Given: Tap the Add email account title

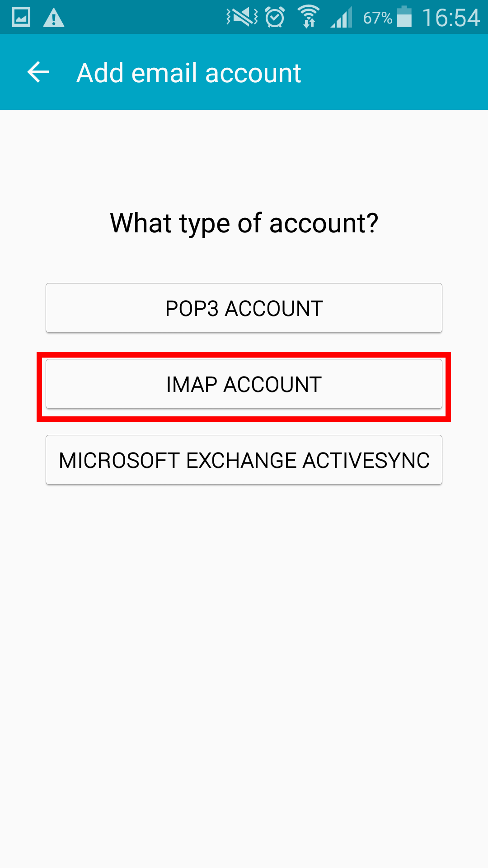Looking at the screenshot, I should [x=189, y=73].
